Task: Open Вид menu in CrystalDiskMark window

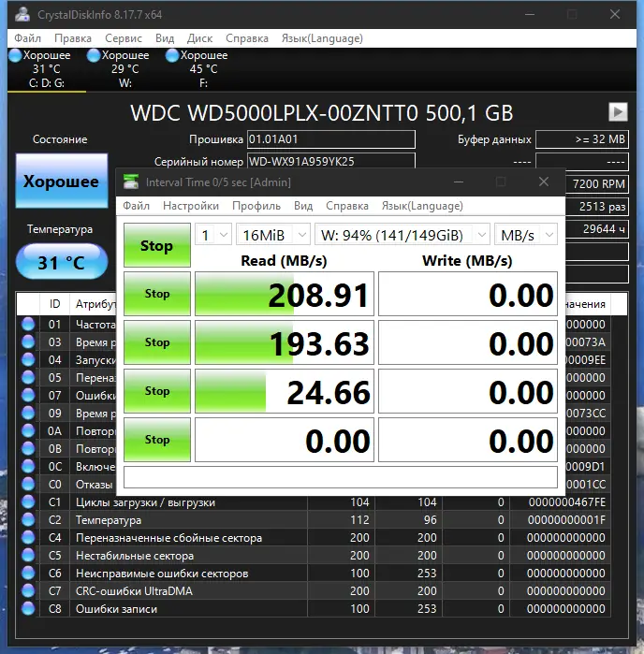Action: coord(303,206)
